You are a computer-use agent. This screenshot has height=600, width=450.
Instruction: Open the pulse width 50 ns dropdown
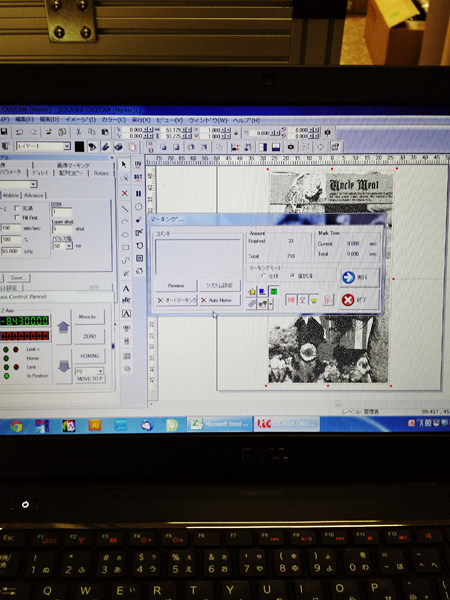tap(69, 246)
